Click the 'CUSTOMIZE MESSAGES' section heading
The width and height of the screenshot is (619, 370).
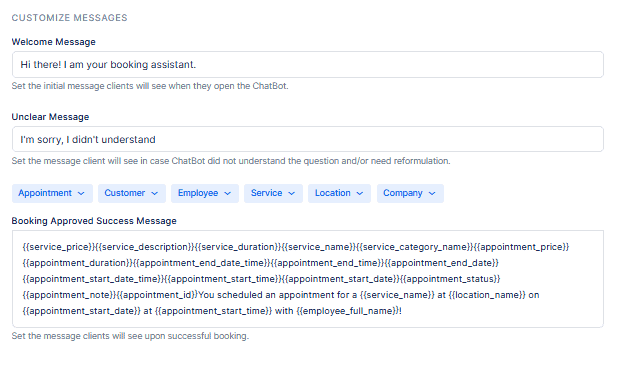pos(69,18)
